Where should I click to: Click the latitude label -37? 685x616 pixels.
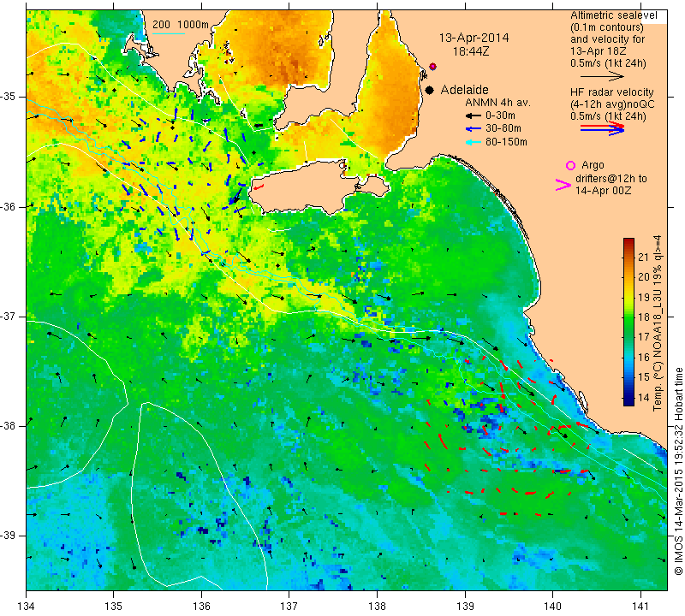click(10, 316)
